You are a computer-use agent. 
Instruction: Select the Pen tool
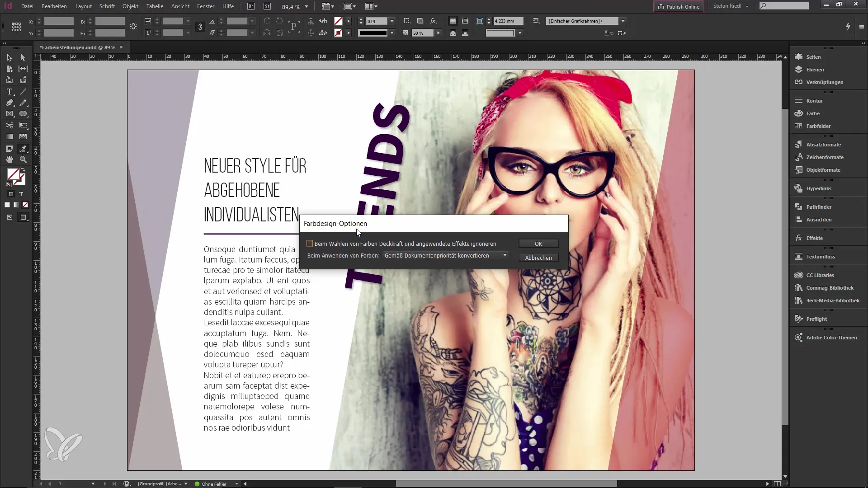[x=9, y=103]
